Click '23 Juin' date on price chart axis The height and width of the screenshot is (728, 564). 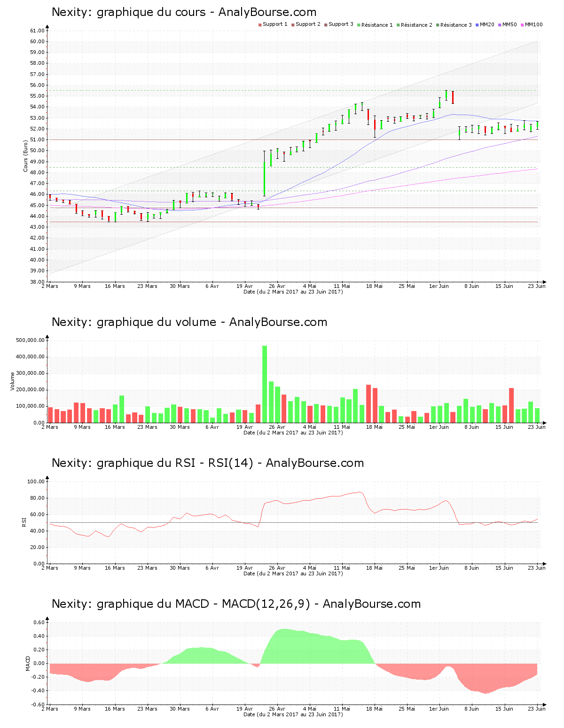point(537,286)
